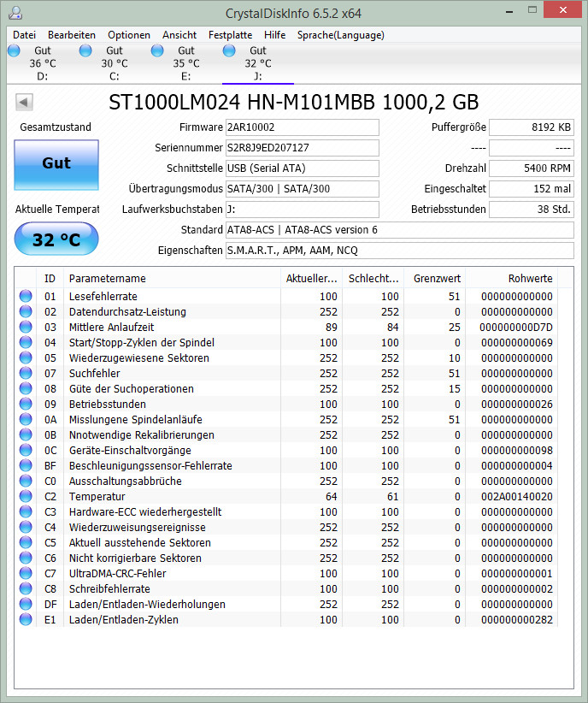Click the Eigenschaften field S.M.A.R.T., APM
This screenshot has width=588, height=703.
400,251
